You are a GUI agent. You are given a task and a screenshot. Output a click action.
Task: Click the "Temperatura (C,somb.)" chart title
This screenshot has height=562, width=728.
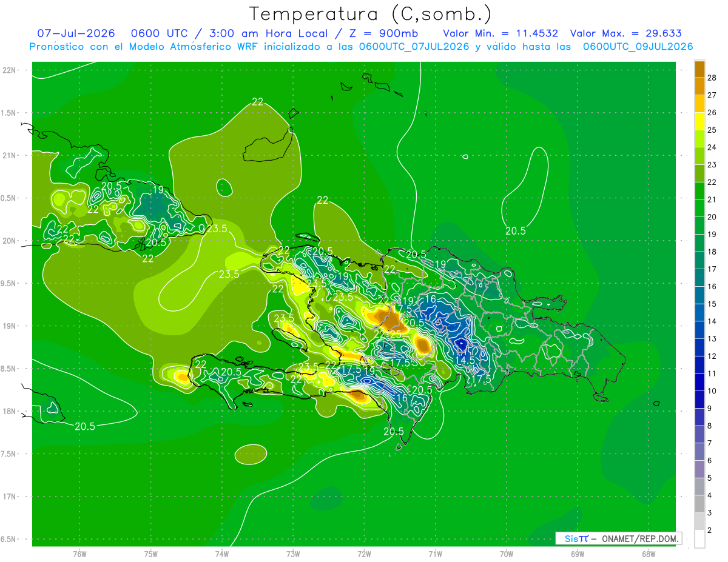[x=370, y=14]
